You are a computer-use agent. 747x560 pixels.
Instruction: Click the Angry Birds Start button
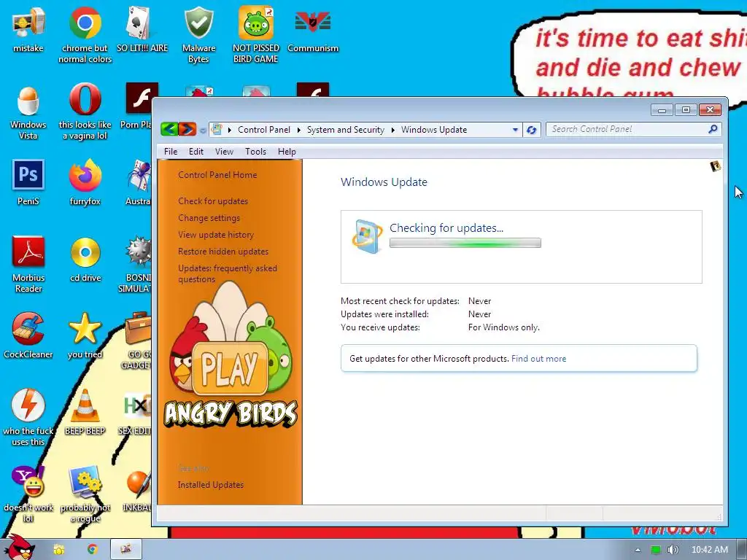19,547
